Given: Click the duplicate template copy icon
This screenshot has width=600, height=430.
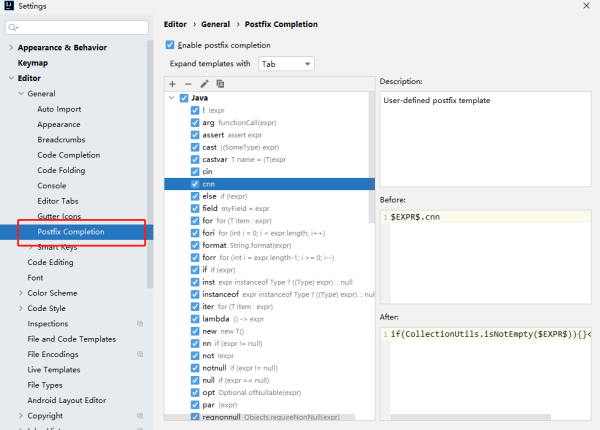Looking at the screenshot, I should tap(220, 83).
